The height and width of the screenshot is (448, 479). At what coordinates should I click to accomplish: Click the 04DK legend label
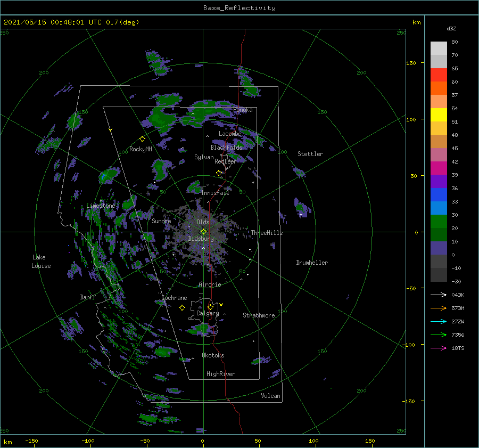tap(458, 295)
